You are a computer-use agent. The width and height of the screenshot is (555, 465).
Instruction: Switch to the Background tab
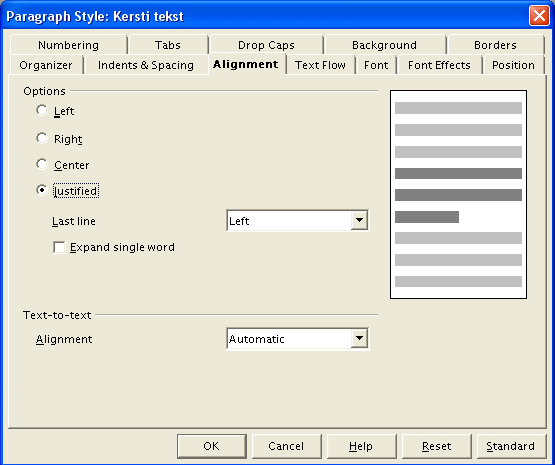point(384,45)
